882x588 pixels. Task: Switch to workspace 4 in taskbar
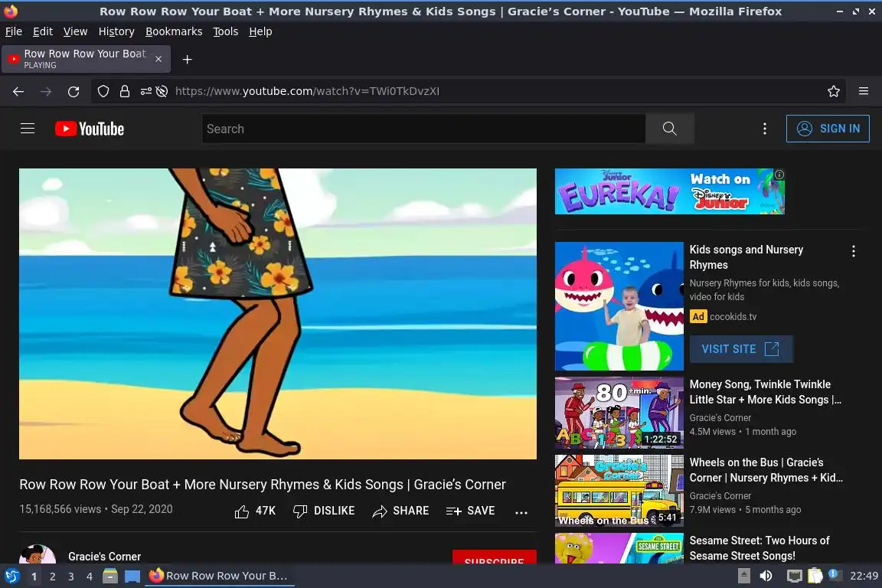(x=90, y=577)
